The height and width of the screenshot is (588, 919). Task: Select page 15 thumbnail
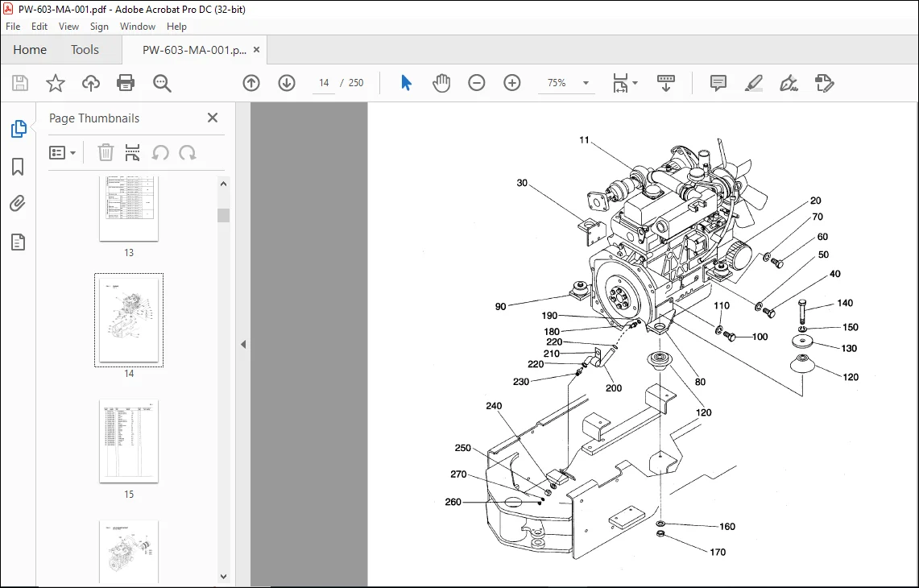tap(129, 441)
